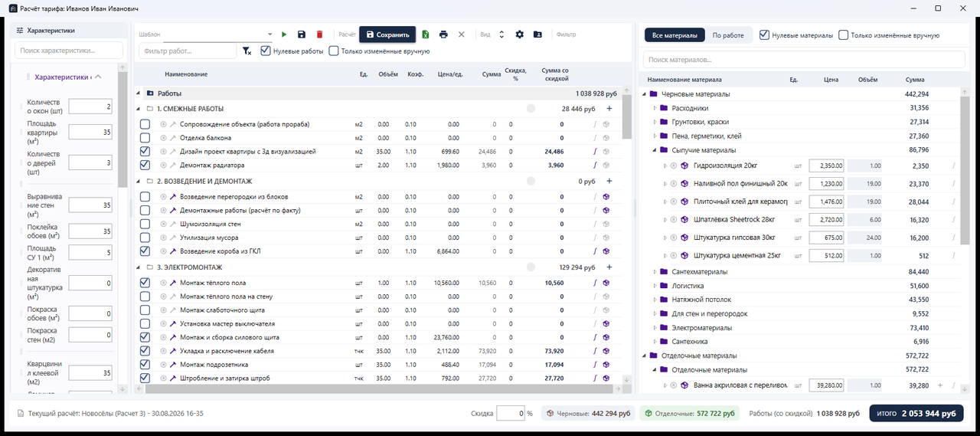Viewport: 980px width, 436px height.
Task: Click the Отделочные 572 722 руб badge
Action: [689, 414]
